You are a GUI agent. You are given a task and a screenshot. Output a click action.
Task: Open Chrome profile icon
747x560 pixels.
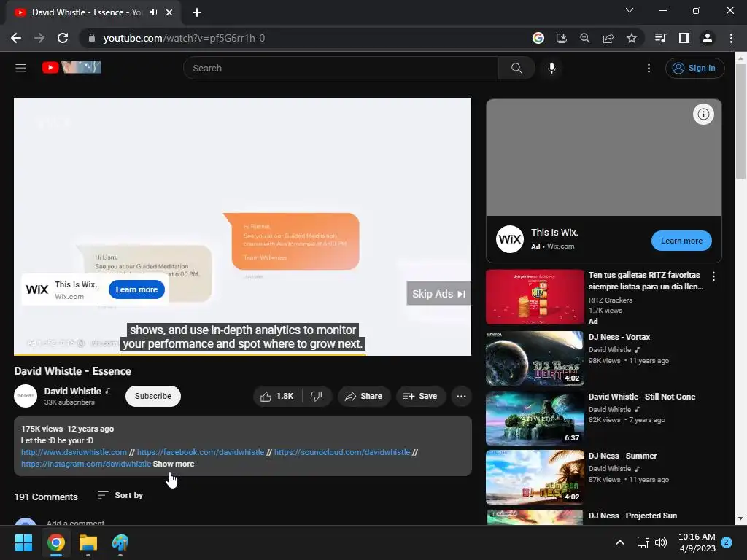click(707, 38)
